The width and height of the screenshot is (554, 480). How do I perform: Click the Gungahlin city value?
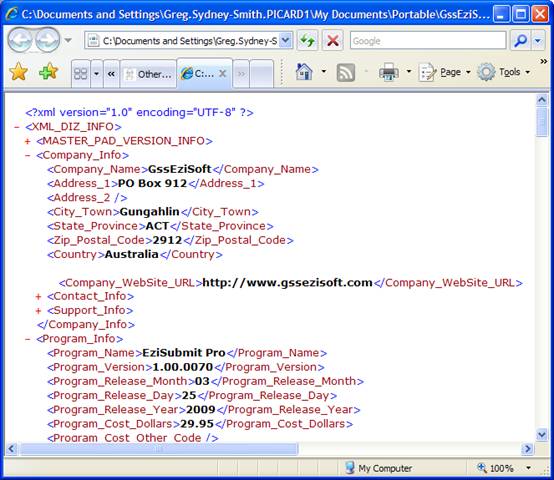[149, 212]
